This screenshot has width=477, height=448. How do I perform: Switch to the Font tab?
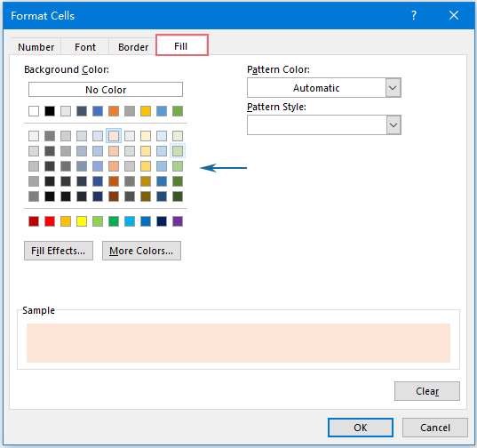click(85, 47)
